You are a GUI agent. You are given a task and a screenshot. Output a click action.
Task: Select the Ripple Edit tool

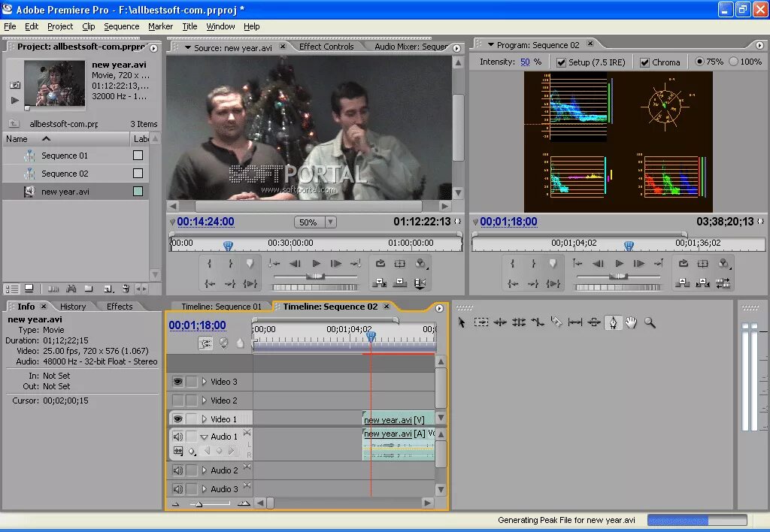coord(500,322)
